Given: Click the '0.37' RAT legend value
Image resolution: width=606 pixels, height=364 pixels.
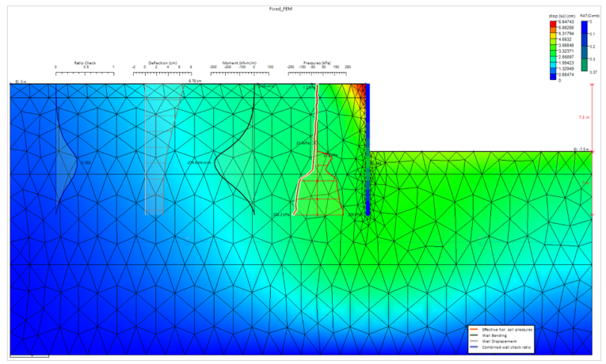Looking at the screenshot, I should pyautogui.click(x=593, y=72).
